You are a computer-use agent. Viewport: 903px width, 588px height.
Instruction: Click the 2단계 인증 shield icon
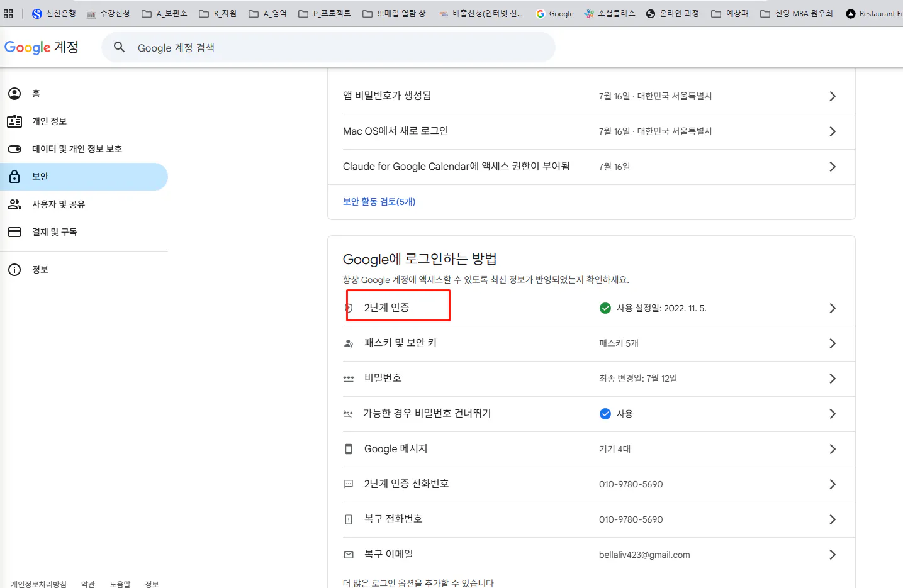coord(349,308)
